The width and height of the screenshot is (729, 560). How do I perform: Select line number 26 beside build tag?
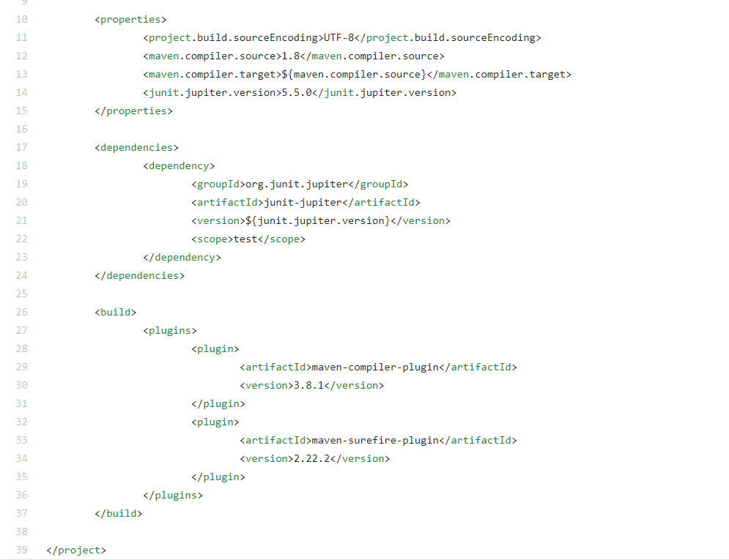(x=21, y=312)
